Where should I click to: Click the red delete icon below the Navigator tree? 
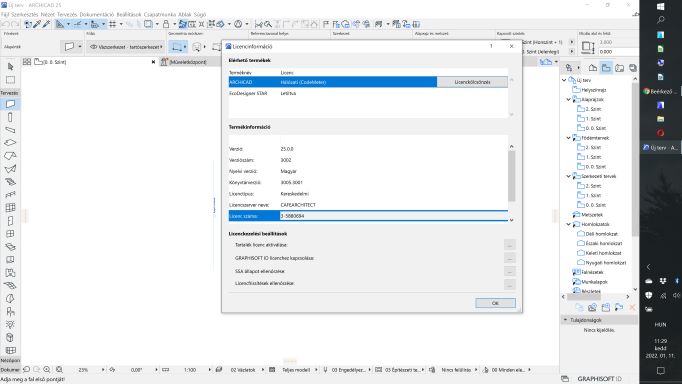point(632,307)
